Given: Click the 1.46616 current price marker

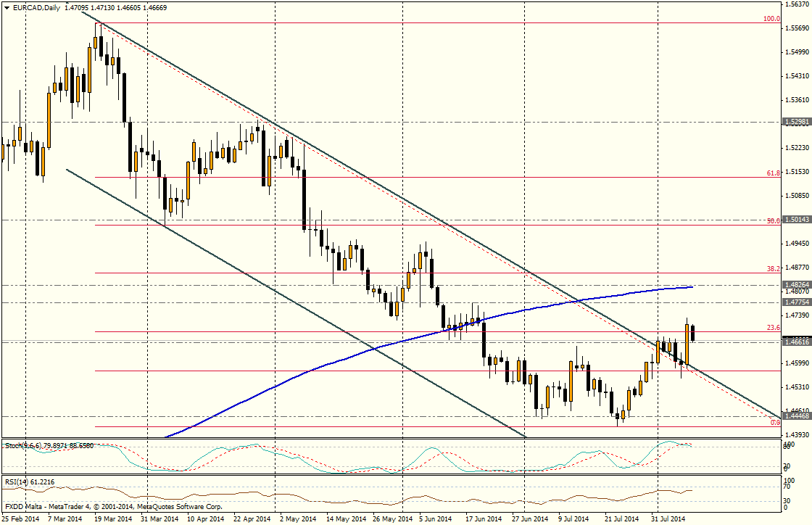Looking at the screenshot, I should click(796, 341).
